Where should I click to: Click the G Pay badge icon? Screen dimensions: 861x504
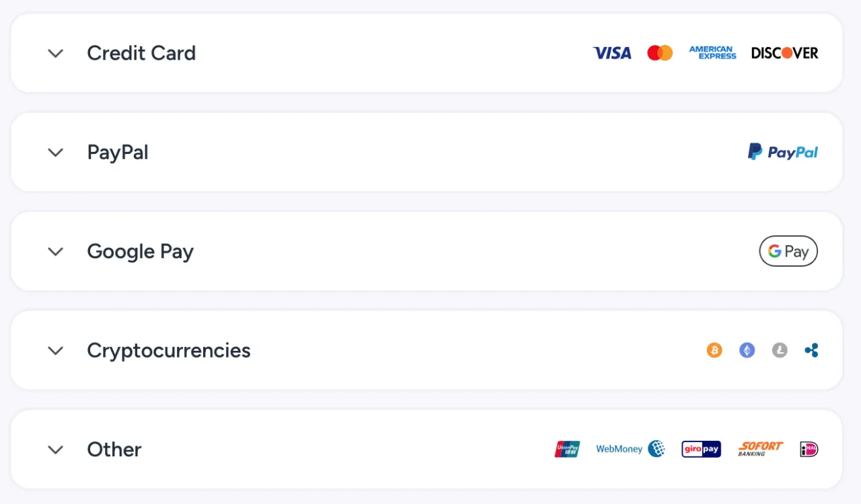788,251
